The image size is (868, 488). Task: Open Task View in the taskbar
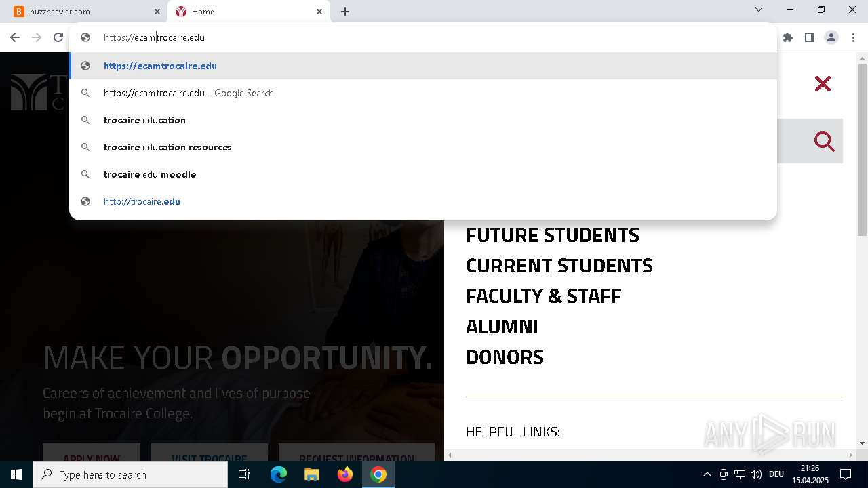pyautogui.click(x=244, y=474)
